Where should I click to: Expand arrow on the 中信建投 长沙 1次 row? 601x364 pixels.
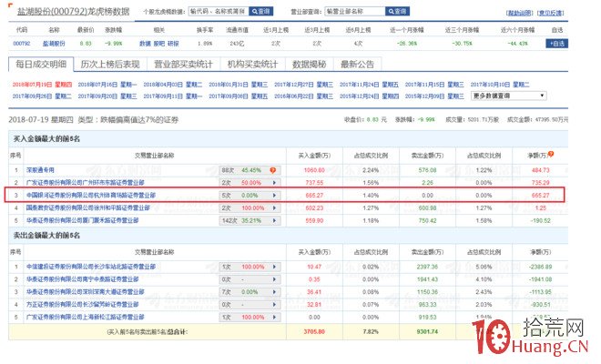click(x=274, y=267)
